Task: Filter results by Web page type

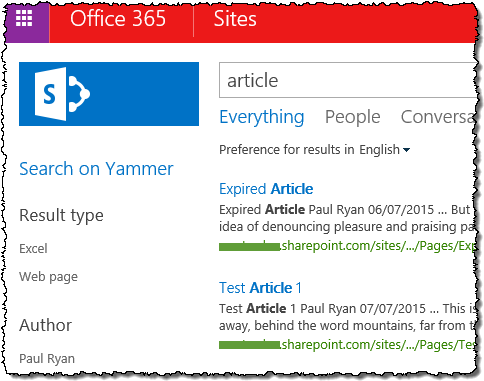Action: click(48, 277)
